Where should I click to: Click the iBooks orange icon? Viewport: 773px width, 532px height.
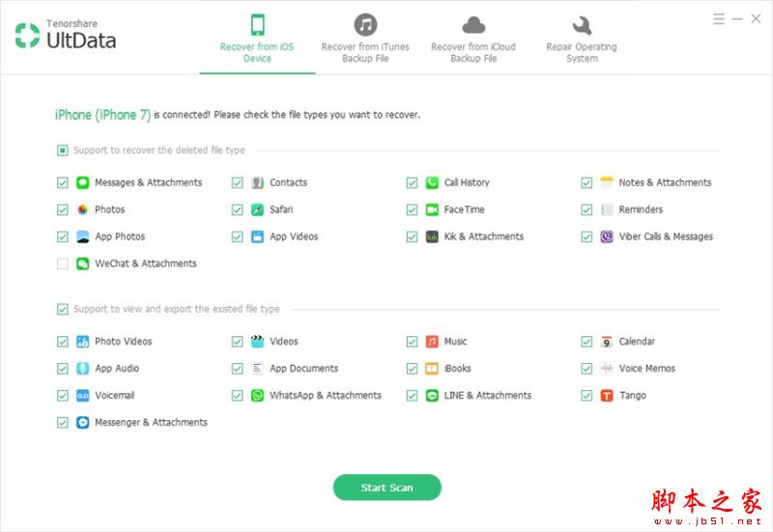[x=432, y=369]
